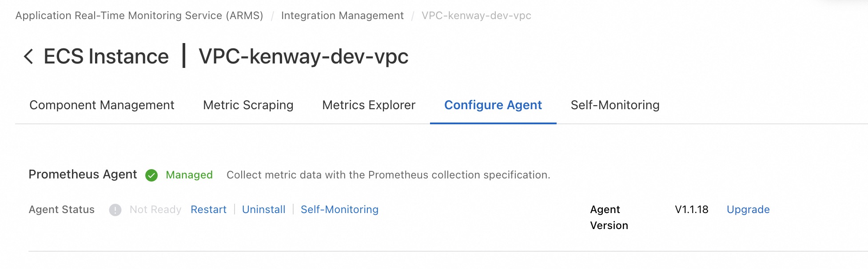
Task: Click the Uninstall agent link
Action: [264, 210]
